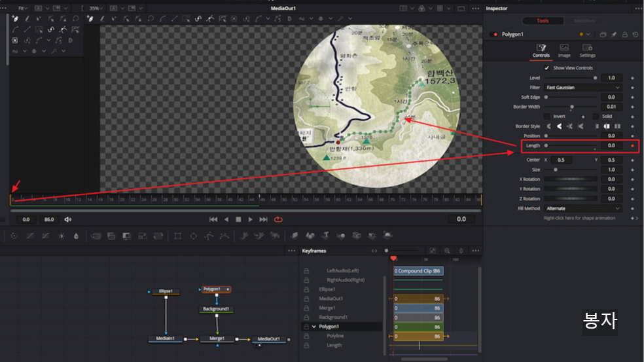Open the Filter dropdown Fast Gaussian
Screen dimensions: 644x362
point(582,88)
